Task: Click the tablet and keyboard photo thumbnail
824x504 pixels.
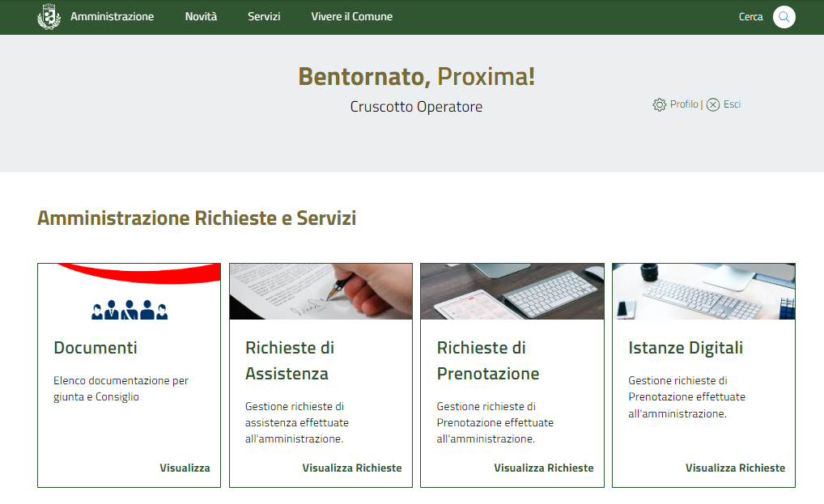Action: click(512, 291)
